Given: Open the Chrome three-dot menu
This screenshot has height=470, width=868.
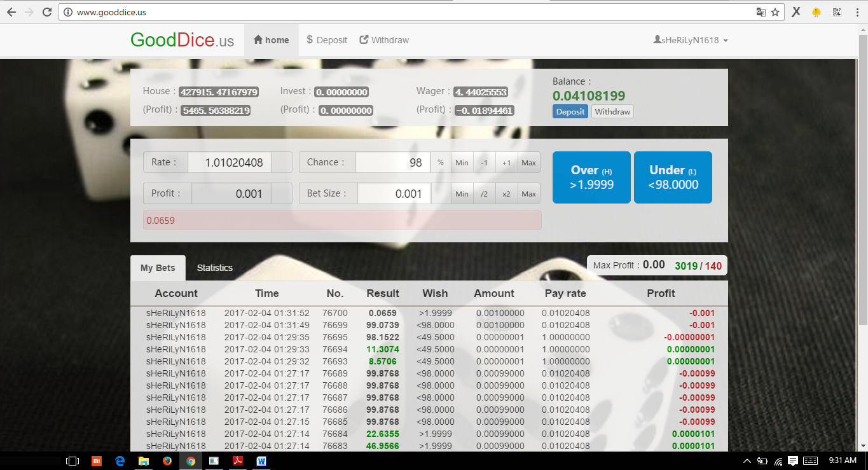Looking at the screenshot, I should tap(856, 12).
